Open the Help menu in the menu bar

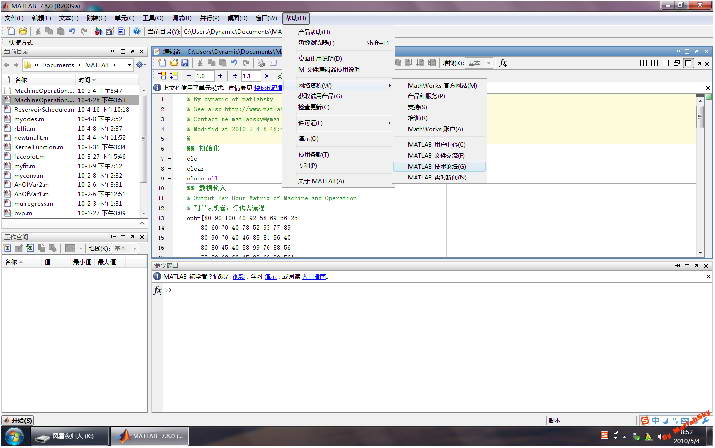click(296, 18)
